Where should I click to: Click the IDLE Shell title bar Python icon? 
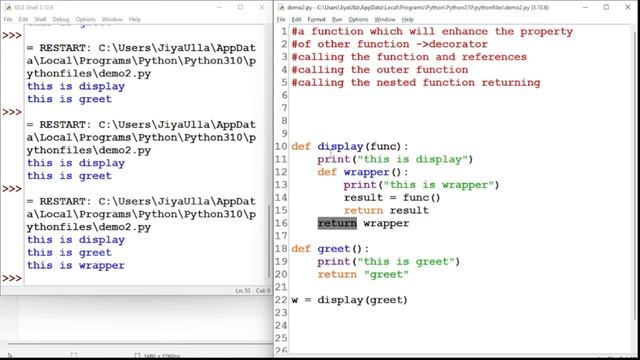[x=8, y=7]
